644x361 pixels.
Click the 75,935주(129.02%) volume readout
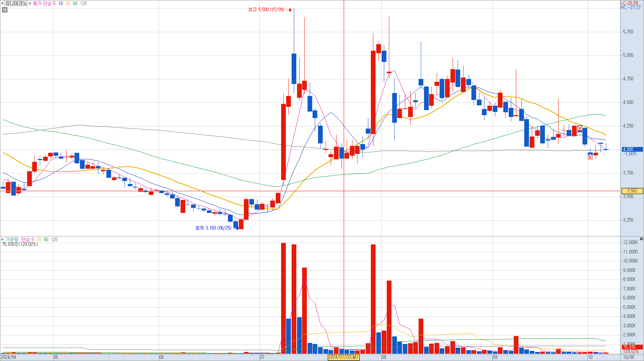coord(20,244)
